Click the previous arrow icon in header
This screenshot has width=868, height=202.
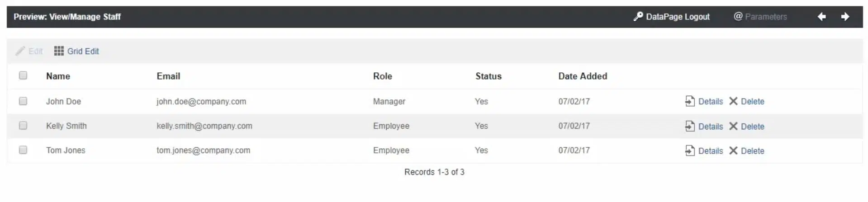(821, 17)
